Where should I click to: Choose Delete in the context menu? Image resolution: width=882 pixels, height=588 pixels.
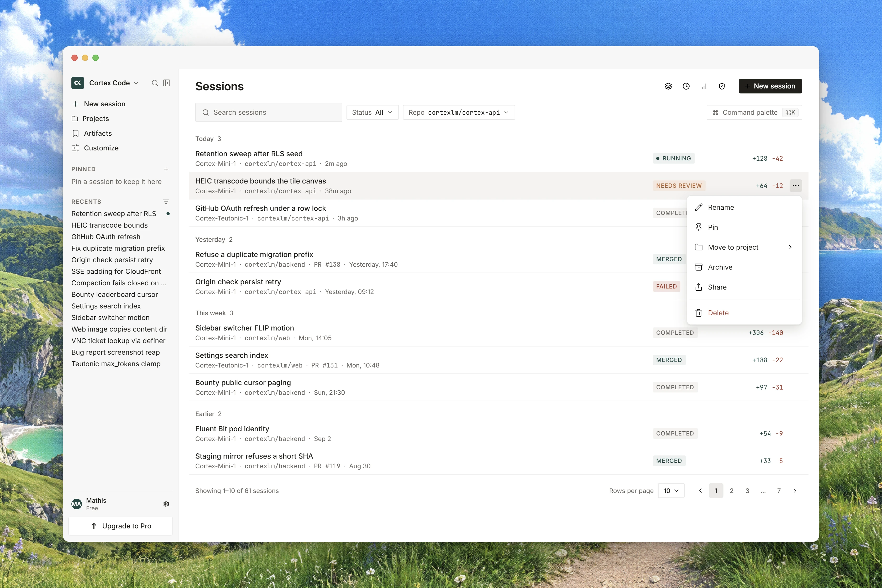744,313
